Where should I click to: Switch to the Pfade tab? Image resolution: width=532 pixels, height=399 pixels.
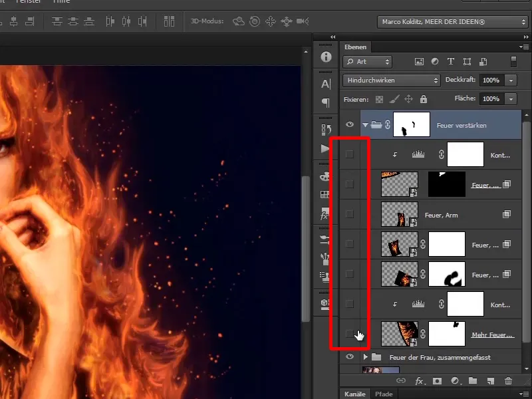[383, 394]
